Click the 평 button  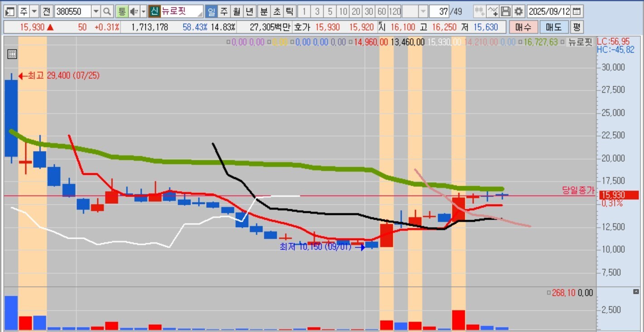576,27
